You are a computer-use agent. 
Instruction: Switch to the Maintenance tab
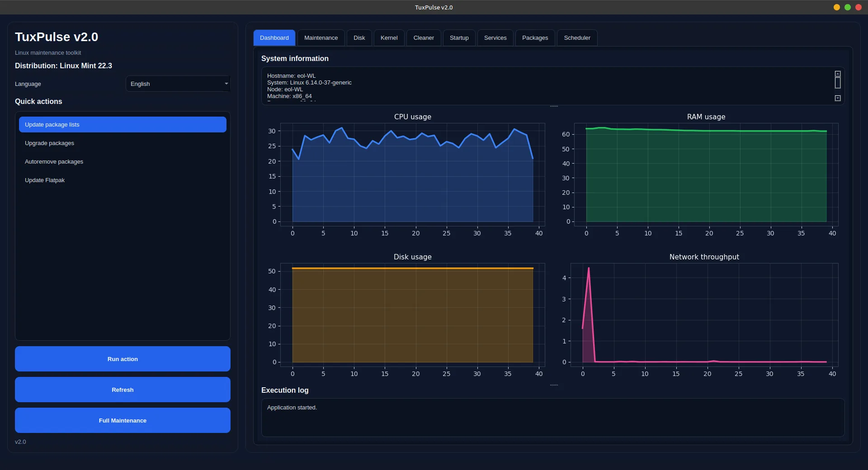pos(321,38)
